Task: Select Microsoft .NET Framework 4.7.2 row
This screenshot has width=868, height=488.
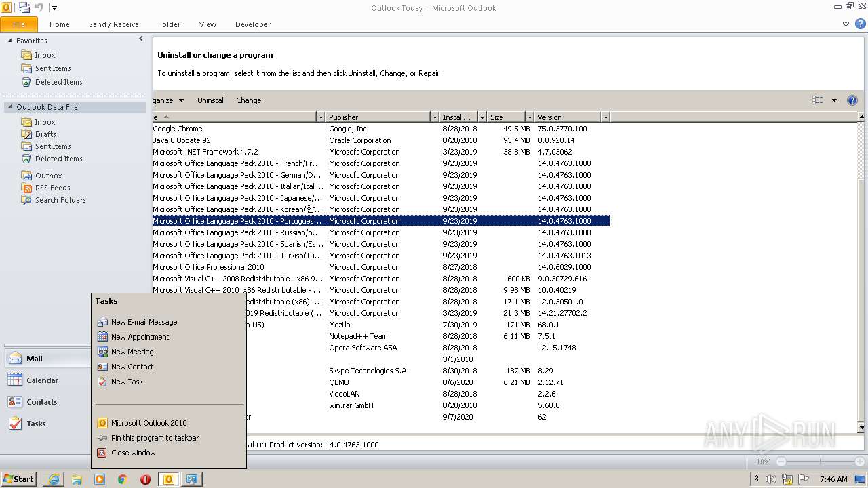Action: [381, 152]
